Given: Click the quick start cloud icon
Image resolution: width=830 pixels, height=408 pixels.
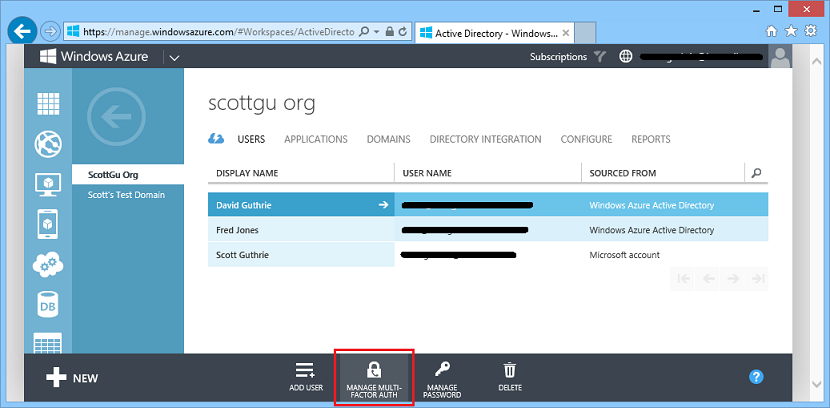Looking at the screenshot, I should click(x=216, y=139).
